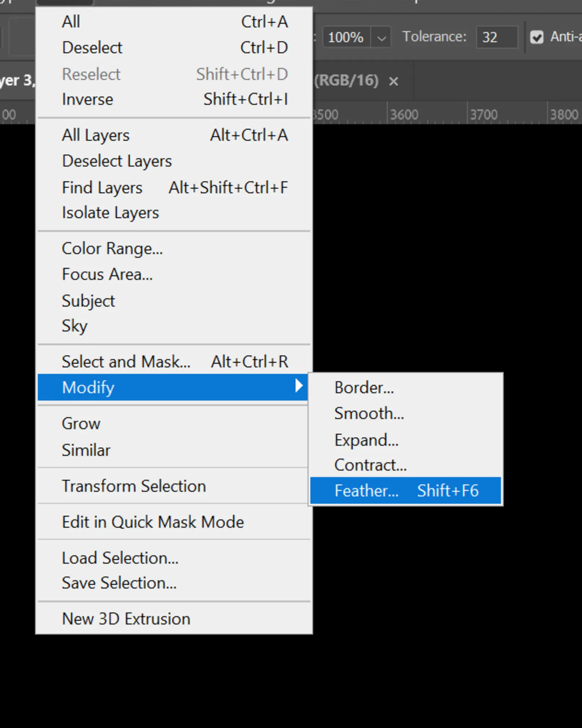This screenshot has width=582, height=728.
Task: Choose Contract from the Modify submenu
Action: point(370,465)
